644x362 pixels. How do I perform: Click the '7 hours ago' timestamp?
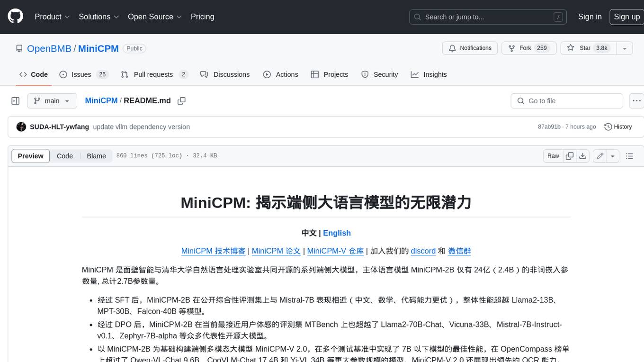581,127
